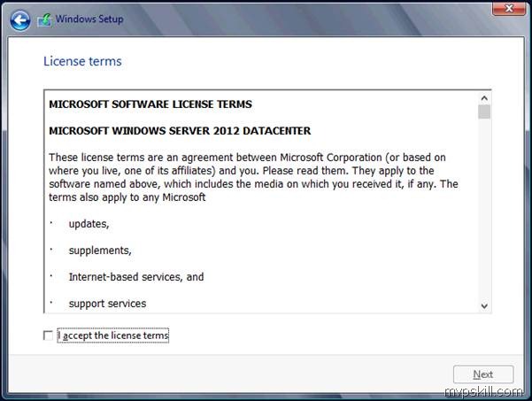Go back with the blue arrow button
The height and width of the screenshot is (401, 532).
click(20, 20)
